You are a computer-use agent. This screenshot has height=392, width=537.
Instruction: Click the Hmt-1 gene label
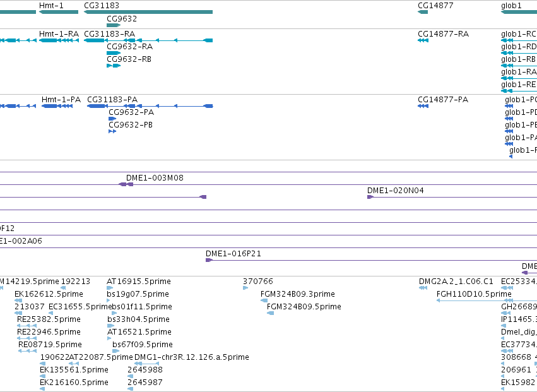point(51,6)
